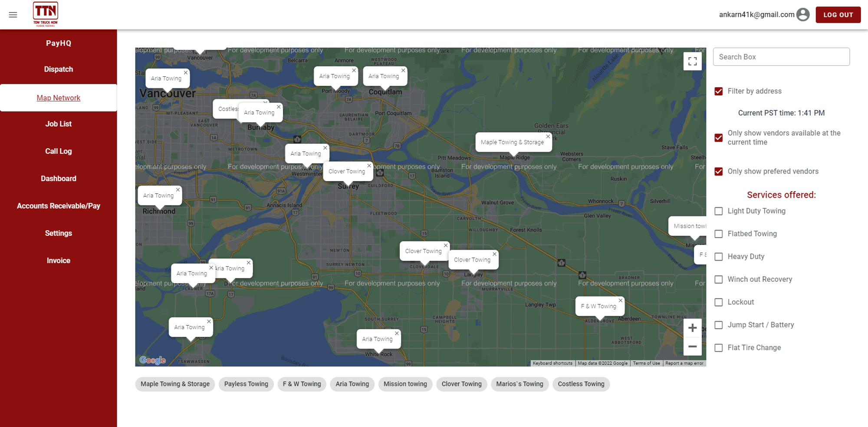Open Dispatch in the sidebar

click(x=59, y=69)
